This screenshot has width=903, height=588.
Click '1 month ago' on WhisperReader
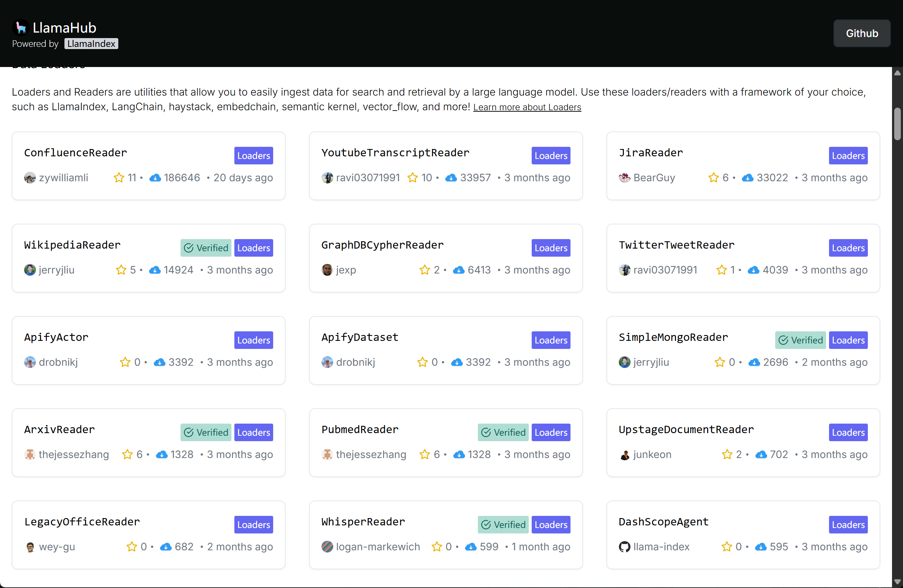(x=540, y=547)
